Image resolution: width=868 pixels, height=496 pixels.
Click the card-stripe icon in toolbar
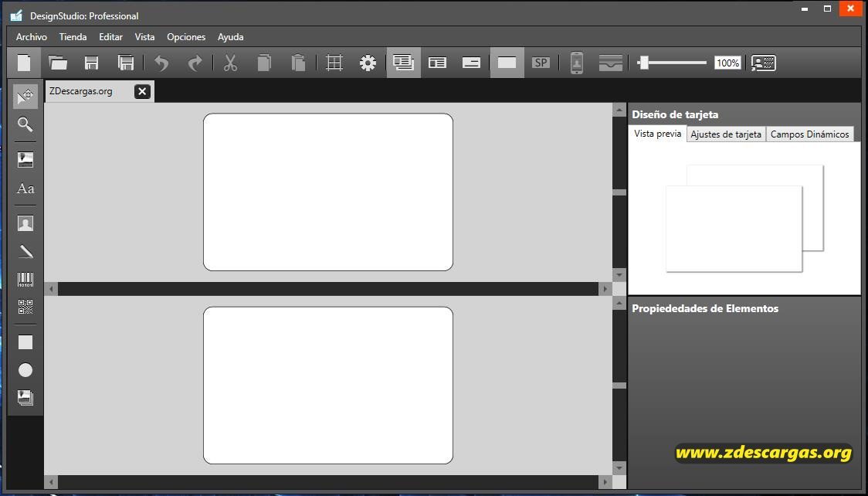tap(611, 63)
